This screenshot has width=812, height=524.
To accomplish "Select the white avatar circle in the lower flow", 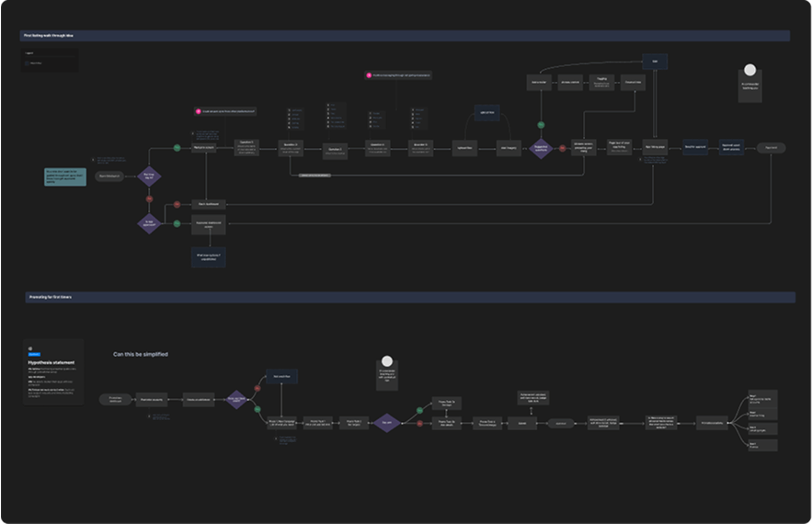I will coord(387,362).
